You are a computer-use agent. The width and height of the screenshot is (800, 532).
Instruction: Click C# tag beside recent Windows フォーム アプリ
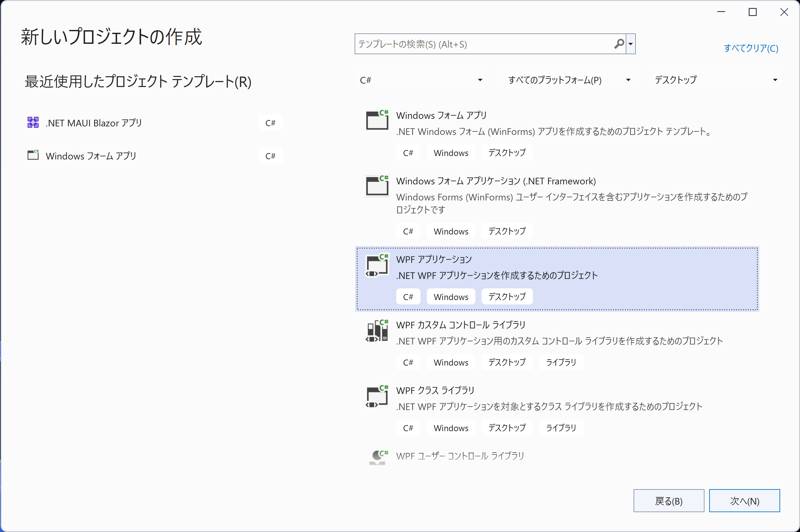click(x=270, y=156)
